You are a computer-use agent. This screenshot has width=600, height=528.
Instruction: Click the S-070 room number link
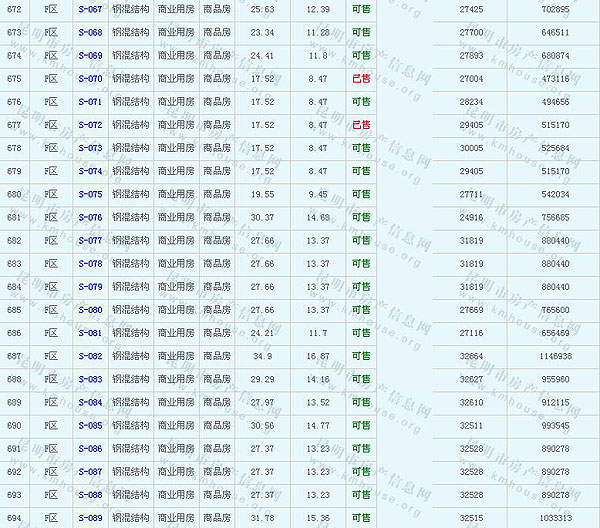tap(90, 78)
